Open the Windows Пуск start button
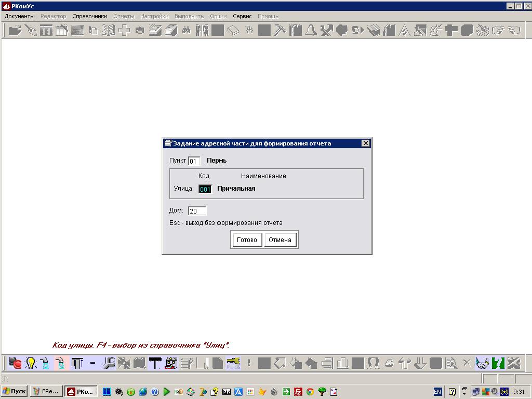This screenshot has height=399, width=532. click(15, 391)
